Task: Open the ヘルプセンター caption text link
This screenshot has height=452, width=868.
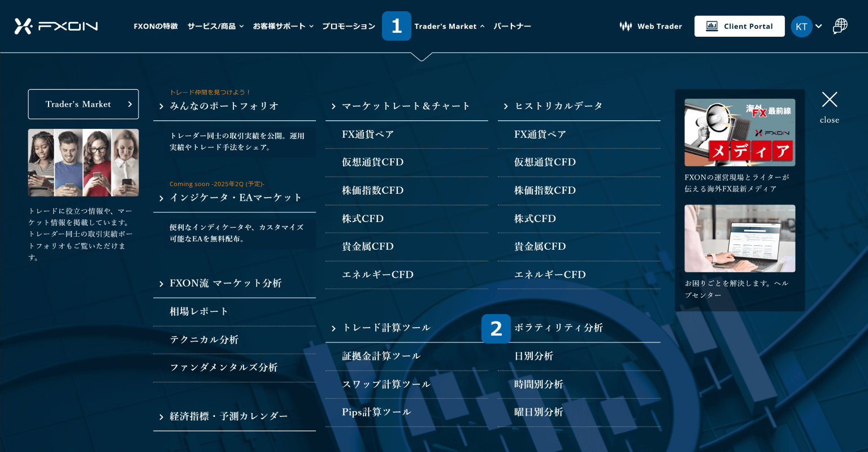Action: pos(736,289)
